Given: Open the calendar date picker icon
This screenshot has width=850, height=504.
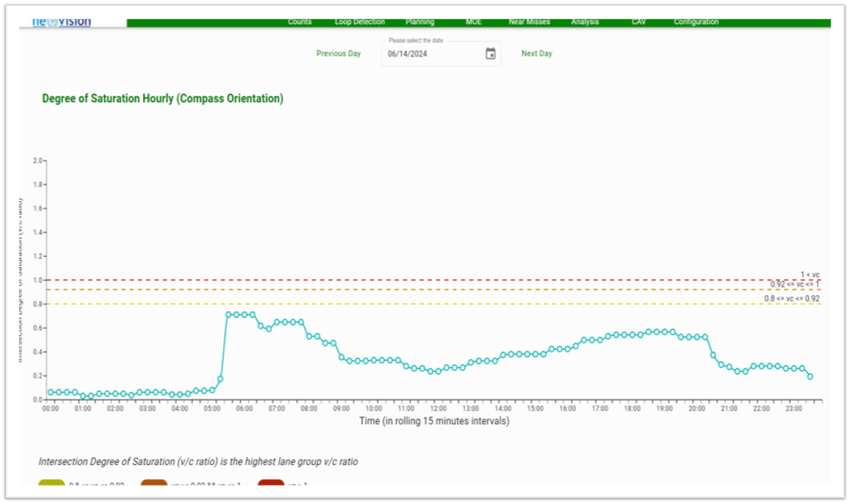Looking at the screenshot, I should [491, 54].
